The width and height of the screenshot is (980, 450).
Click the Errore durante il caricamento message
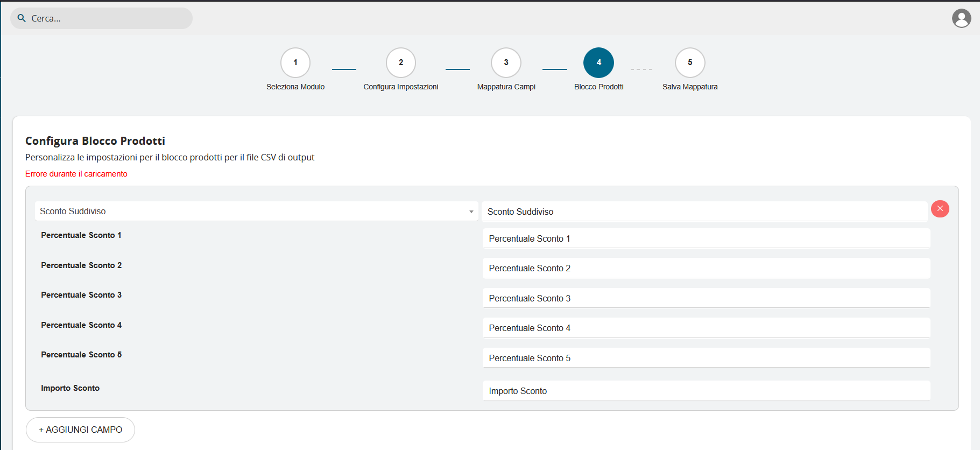click(x=76, y=174)
